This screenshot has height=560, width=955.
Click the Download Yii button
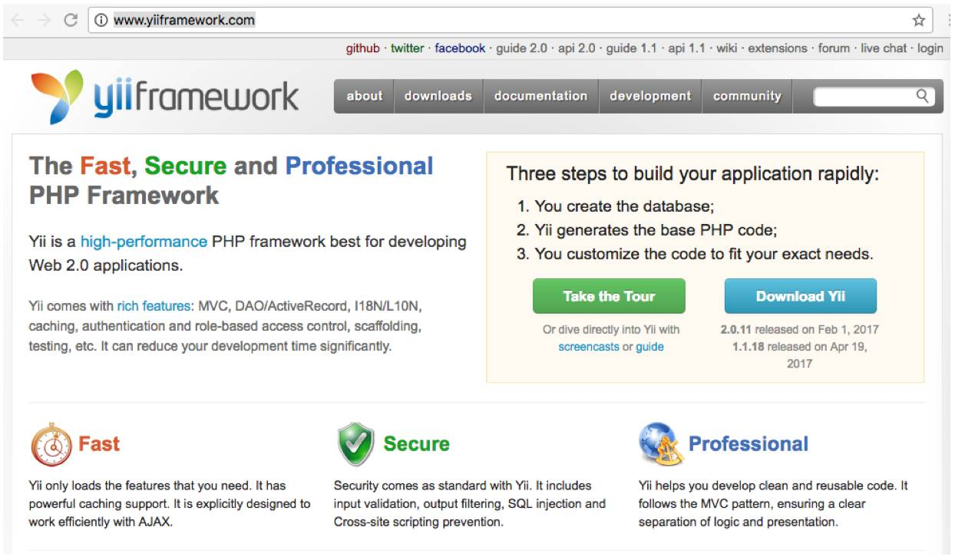[x=801, y=296]
